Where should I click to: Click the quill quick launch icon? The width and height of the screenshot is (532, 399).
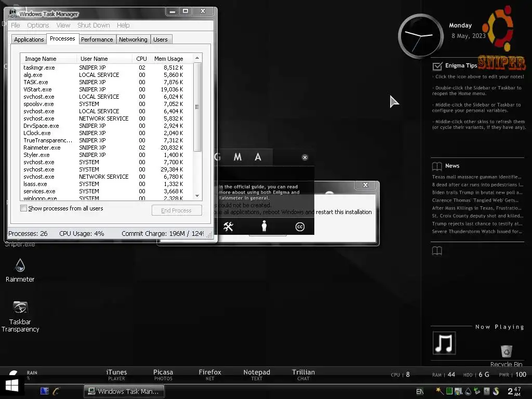click(x=56, y=391)
